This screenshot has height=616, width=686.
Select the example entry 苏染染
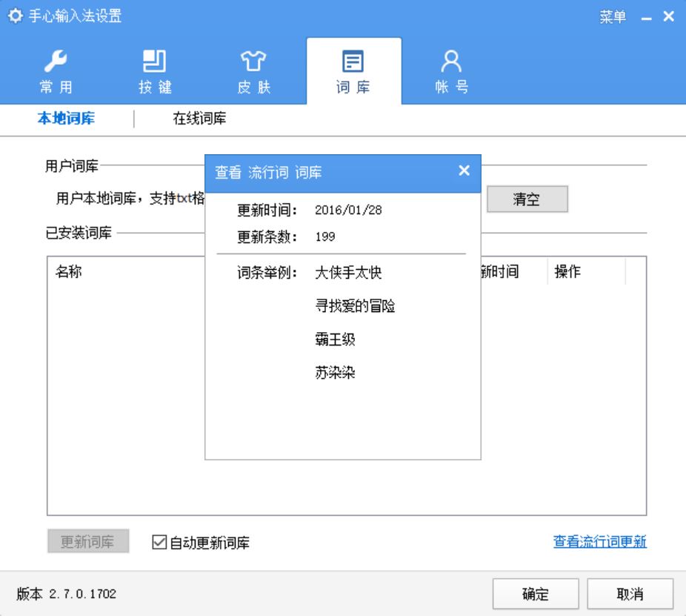click(335, 373)
